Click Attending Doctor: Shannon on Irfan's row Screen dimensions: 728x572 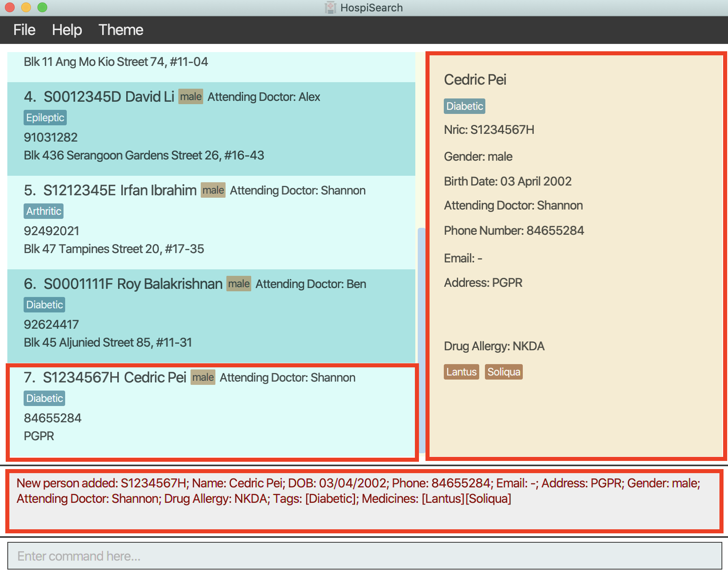tap(298, 190)
